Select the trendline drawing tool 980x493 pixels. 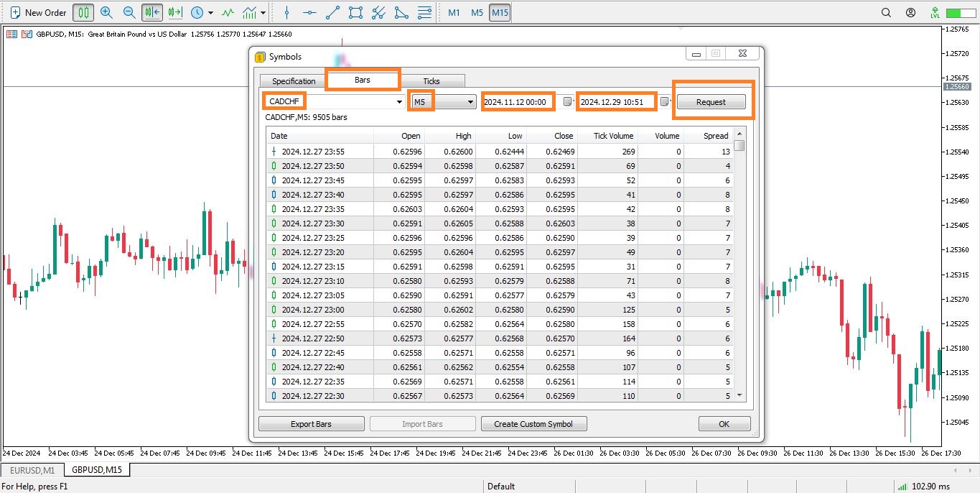332,12
